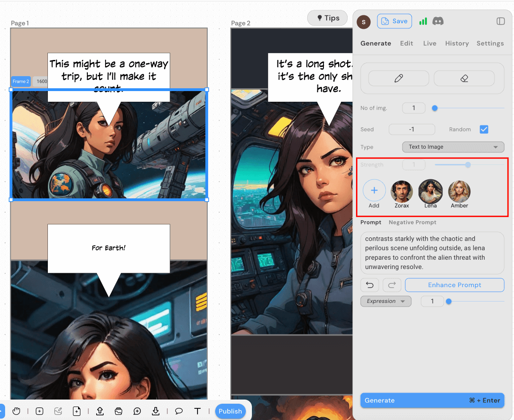Switch to the History tab

point(456,43)
